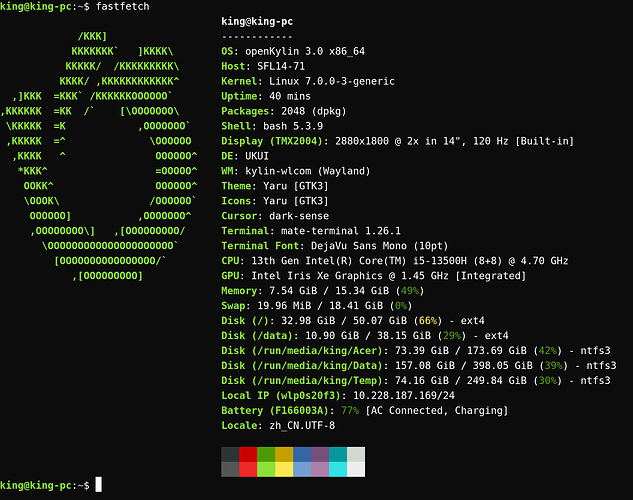Click the Icons line 'Yaru [GTK3]'
The width and height of the screenshot is (633, 500).
pos(296,201)
